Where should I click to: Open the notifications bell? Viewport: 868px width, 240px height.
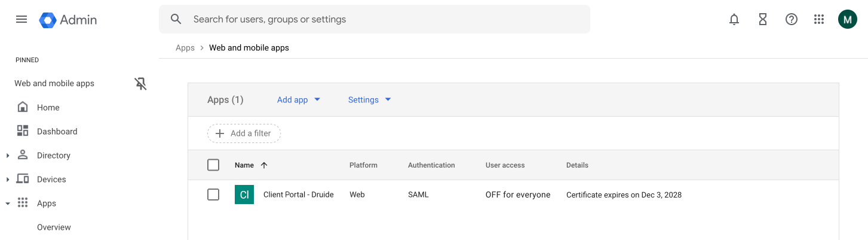pos(734,19)
